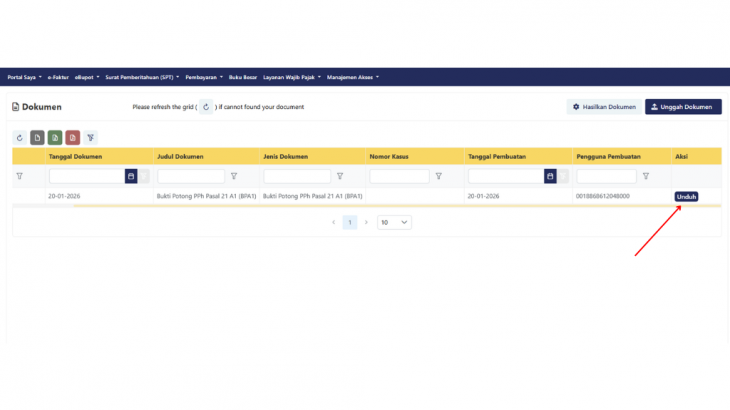
Task: Click the gray document export icon
Action: [x=37, y=138]
